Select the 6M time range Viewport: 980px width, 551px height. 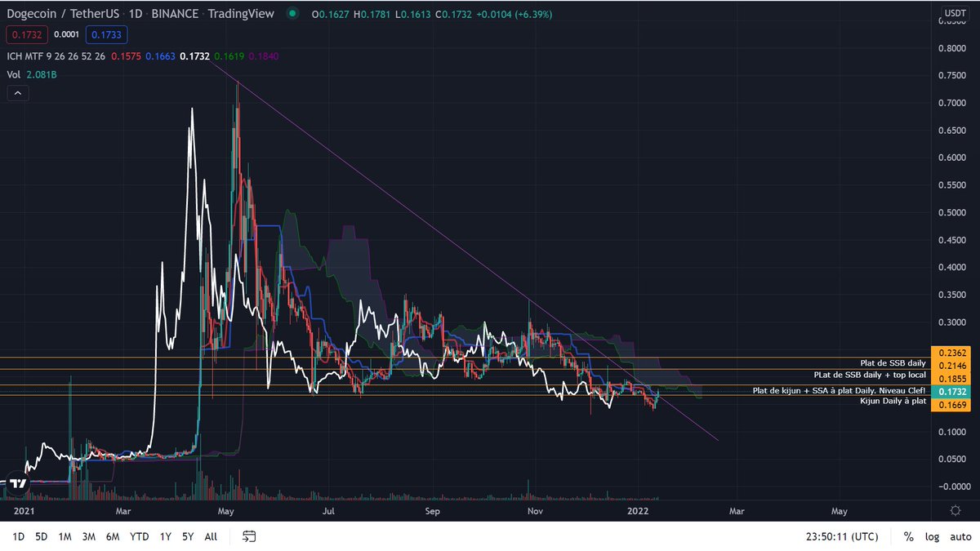(114, 536)
